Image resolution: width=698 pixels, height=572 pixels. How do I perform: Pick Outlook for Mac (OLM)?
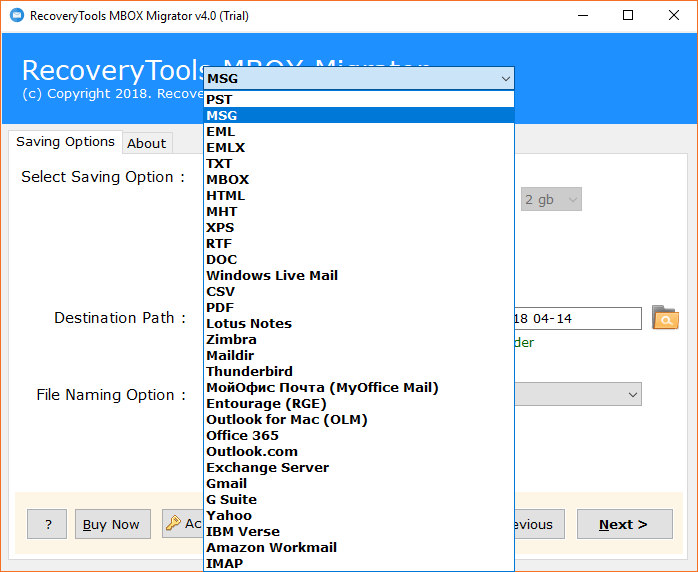click(x=359, y=420)
